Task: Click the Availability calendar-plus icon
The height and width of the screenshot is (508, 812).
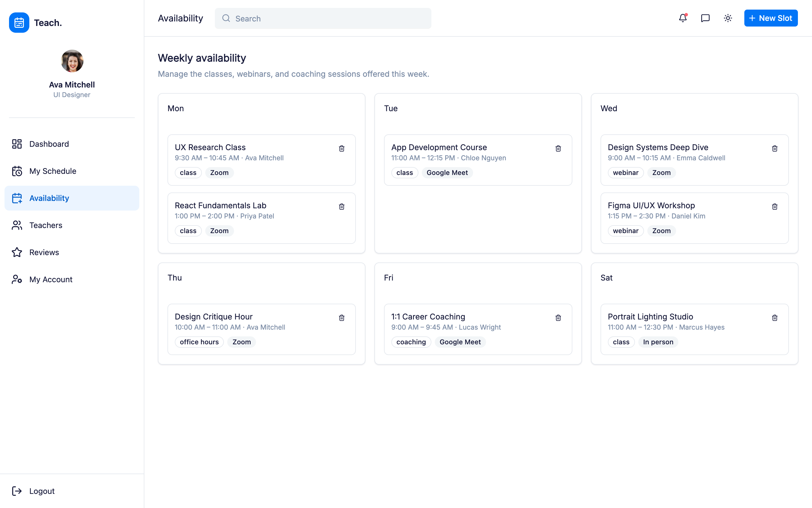Action: click(17, 198)
